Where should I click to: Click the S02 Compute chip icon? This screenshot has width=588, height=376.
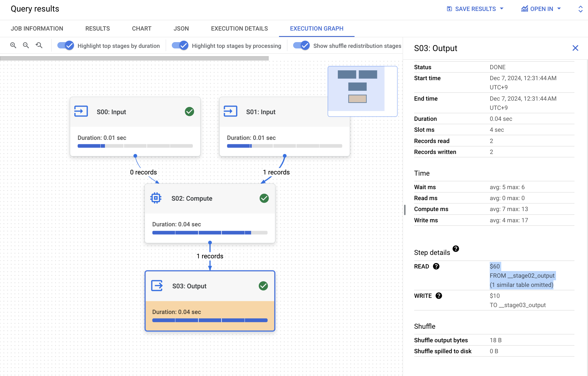click(x=156, y=198)
